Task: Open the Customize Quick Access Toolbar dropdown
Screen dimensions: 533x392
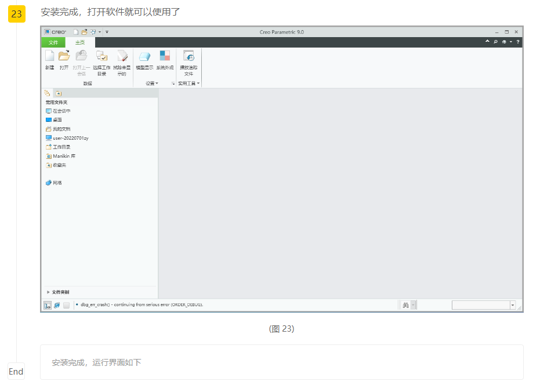Action: click(107, 32)
